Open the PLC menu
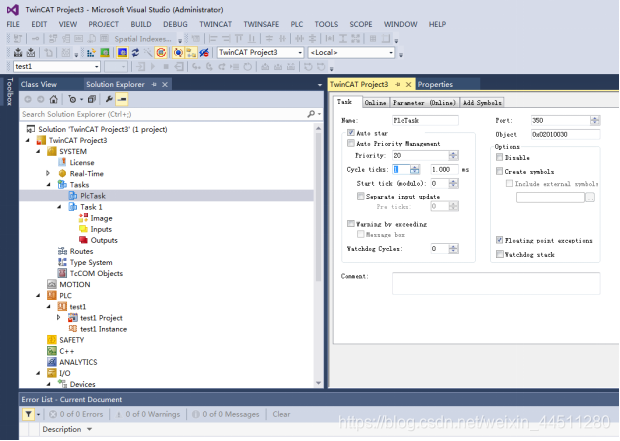The image size is (620, 441). pos(297,24)
